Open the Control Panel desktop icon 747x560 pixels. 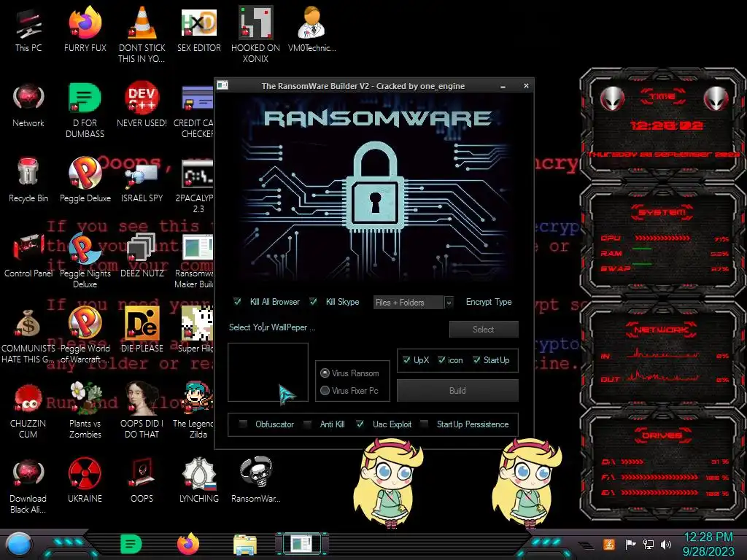point(28,255)
